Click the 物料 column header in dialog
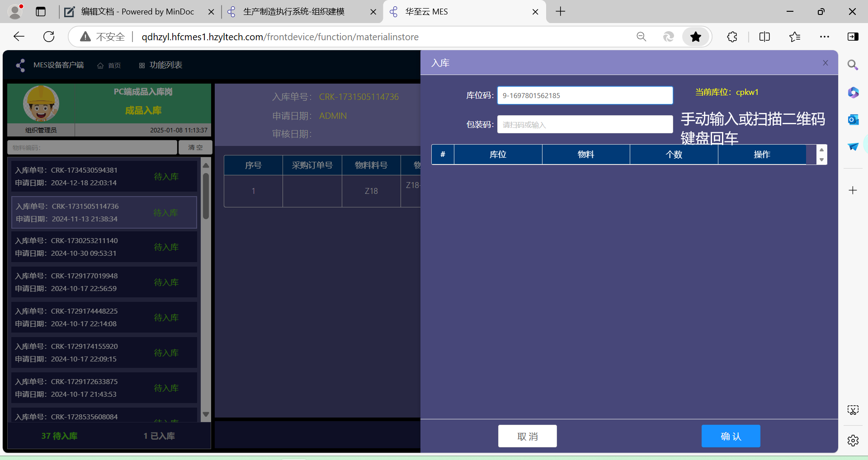This screenshot has height=460, width=868. [x=586, y=155]
